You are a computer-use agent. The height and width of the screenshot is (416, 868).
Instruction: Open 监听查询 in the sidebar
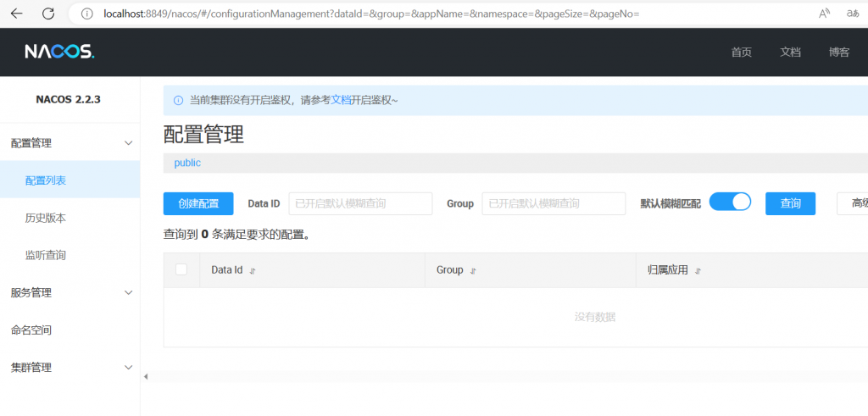pyautogui.click(x=46, y=255)
